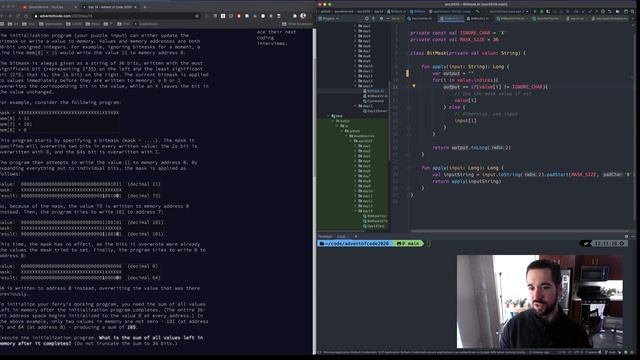Open a new browser tab

pos(144,7)
